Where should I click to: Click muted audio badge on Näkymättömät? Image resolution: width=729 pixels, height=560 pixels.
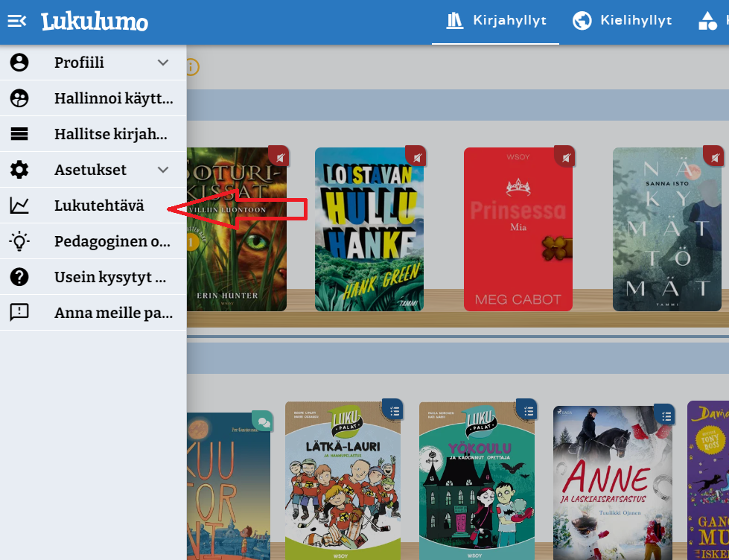[x=713, y=156]
